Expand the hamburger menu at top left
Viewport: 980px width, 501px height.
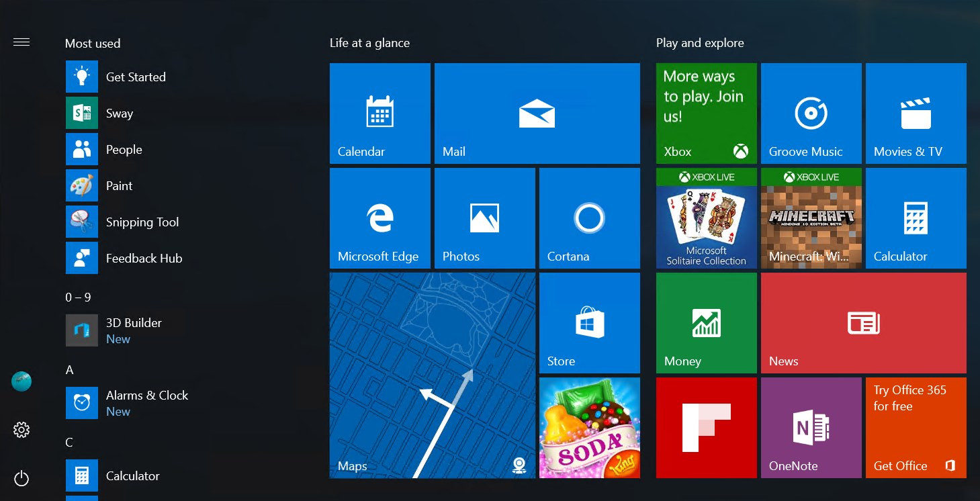(21, 42)
